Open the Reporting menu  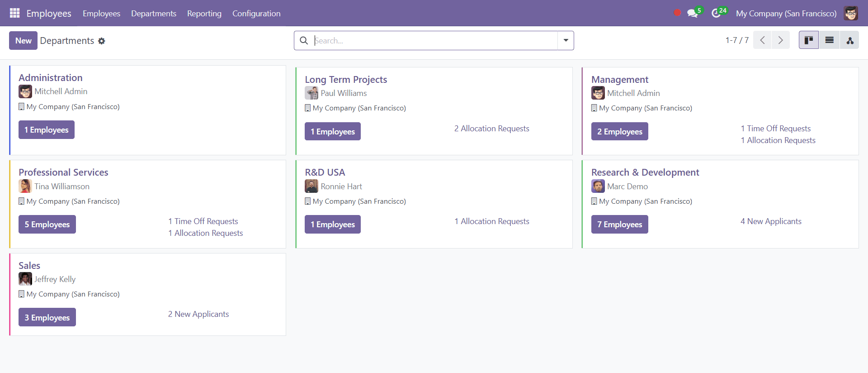204,13
